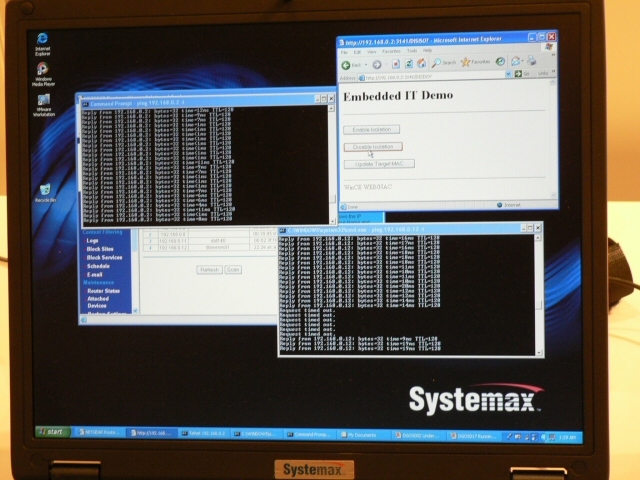
Task: Switch to Command Prompt taskbar button
Action: (309, 434)
